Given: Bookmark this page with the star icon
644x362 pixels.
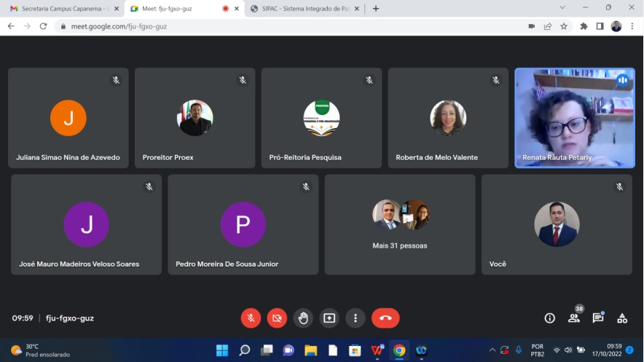Looking at the screenshot, I should click(564, 26).
